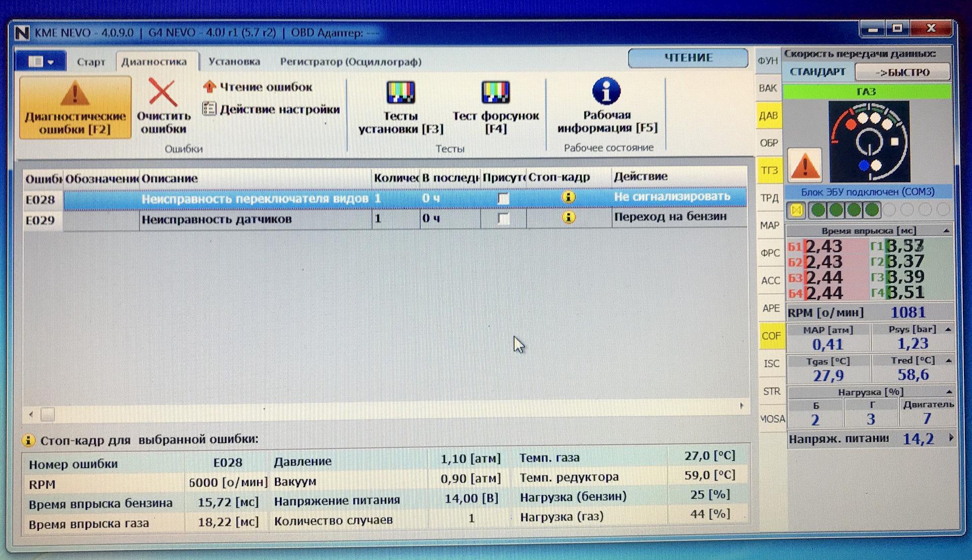The image size is (972, 560).
Task: Click freeze-frame info icon for E028
Action: click(569, 197)
